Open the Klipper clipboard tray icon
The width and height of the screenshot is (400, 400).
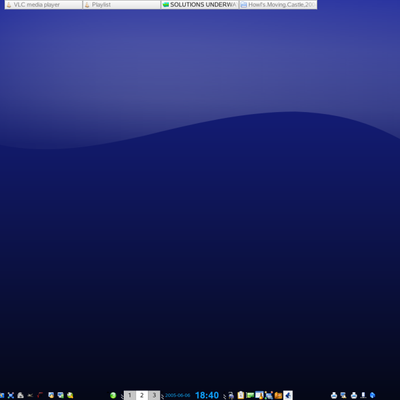(x=241, y=395)
